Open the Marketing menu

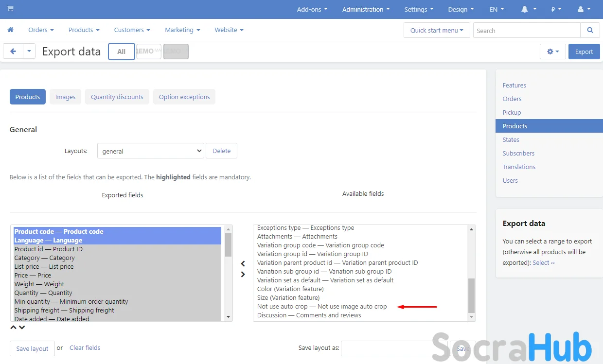[x=182, y=30]
